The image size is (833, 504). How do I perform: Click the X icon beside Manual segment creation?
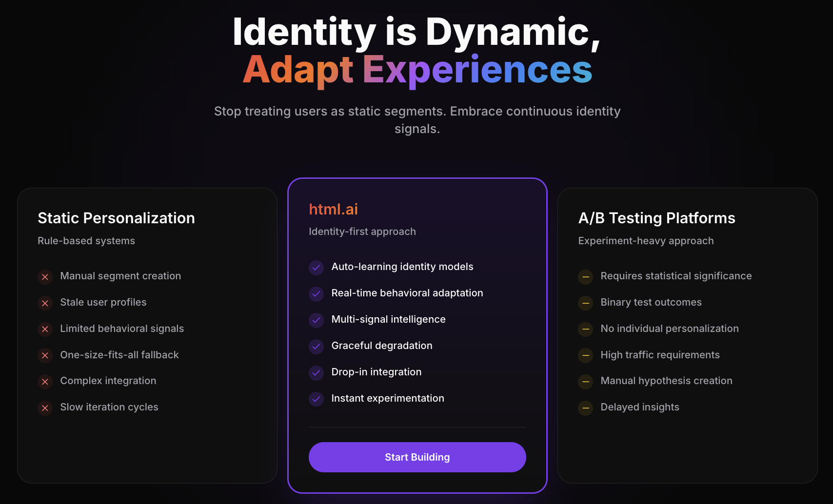point(45,277)
